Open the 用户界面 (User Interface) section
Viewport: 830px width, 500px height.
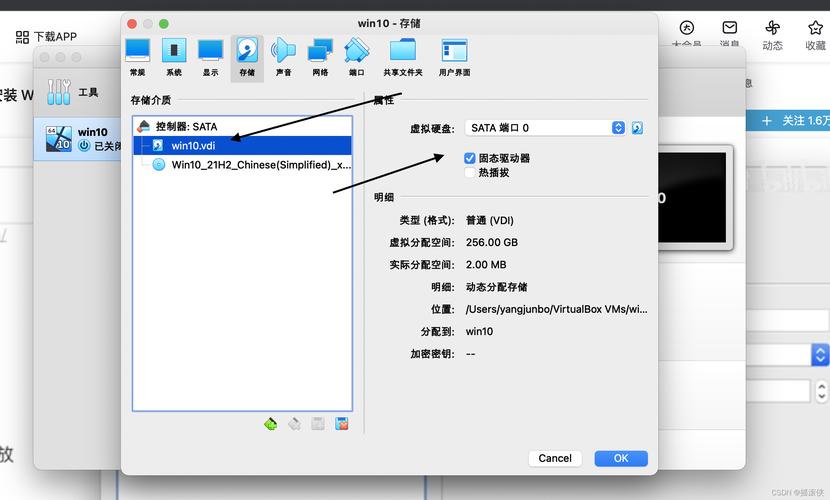coord(454,58)
